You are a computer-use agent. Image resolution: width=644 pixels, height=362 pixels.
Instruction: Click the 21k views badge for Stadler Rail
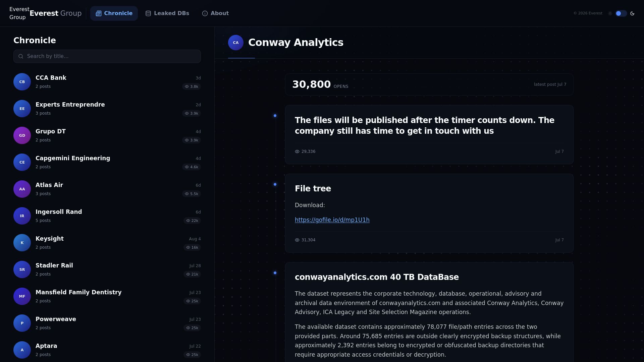(x=192, y=274)
